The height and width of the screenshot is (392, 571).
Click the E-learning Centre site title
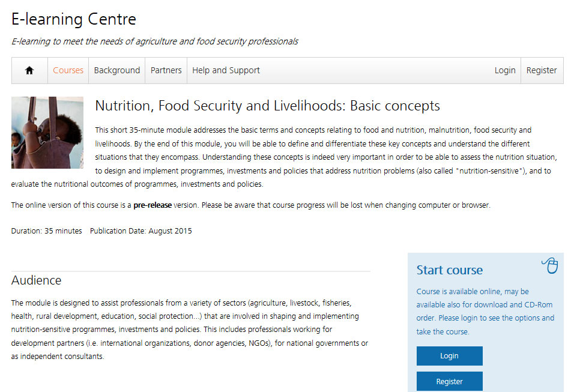click(74, 19)
